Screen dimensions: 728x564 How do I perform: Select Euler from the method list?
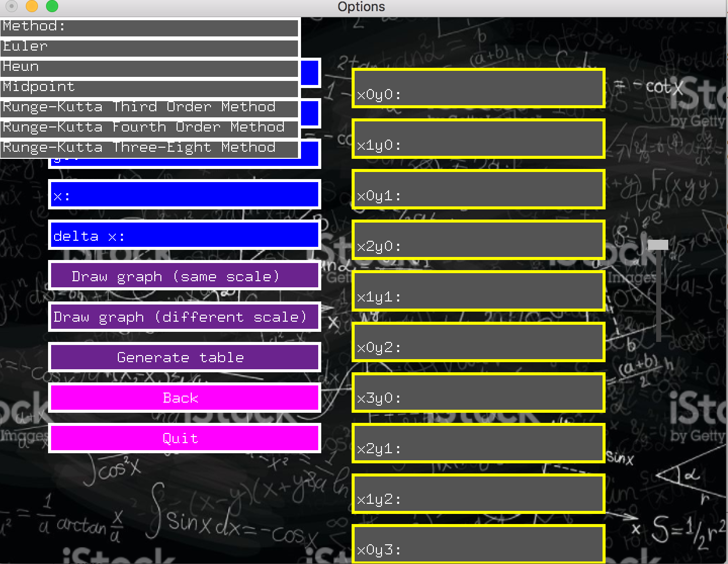pos(150,48)
